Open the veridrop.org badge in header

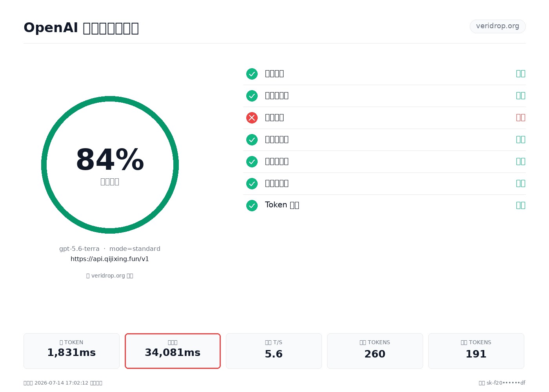[498, 26]
